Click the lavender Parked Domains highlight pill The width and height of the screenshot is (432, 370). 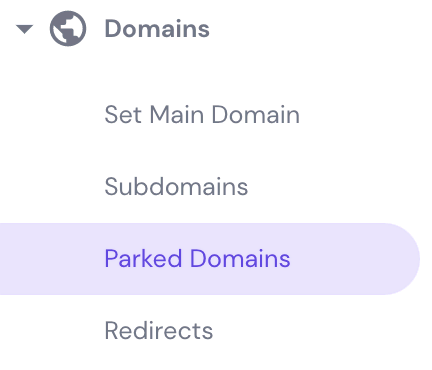[209, 259]
